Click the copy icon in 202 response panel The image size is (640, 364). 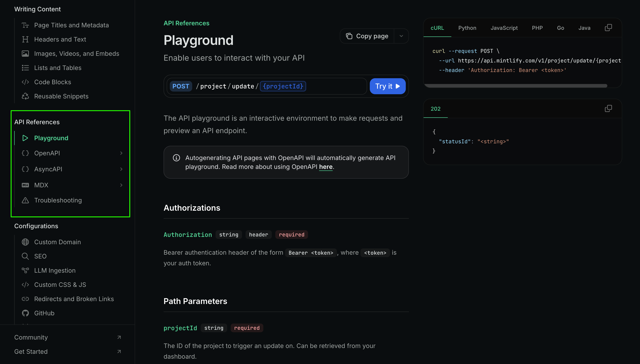608,108
